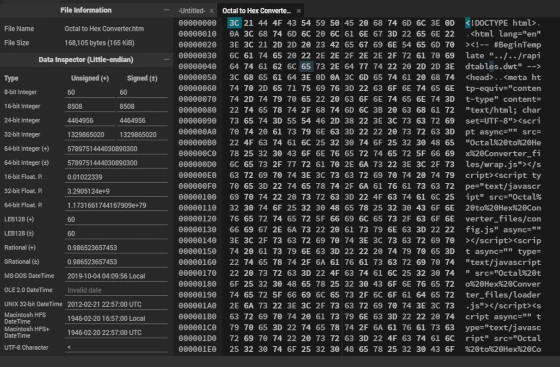Image resolution: width=560 pixels, height=367 pixels.
Task: Click the UTF-8 Character value field
Action: pyautogui.click(x=116, y=347)
